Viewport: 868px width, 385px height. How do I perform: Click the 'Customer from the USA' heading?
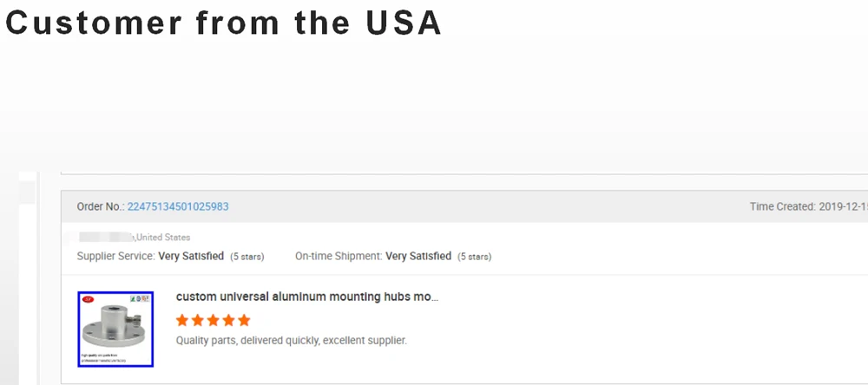tap(224, 23)
